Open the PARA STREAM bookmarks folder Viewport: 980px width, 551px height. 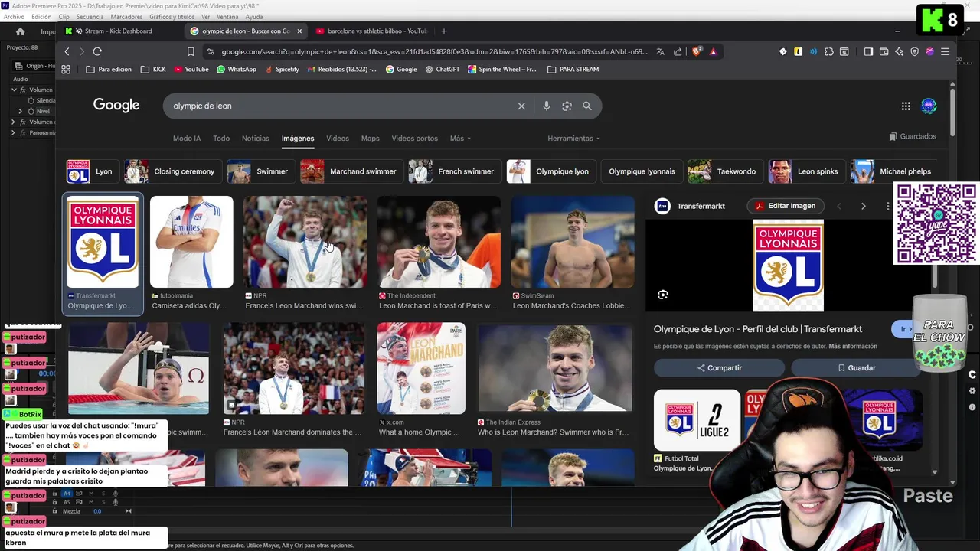click(x=573, y=69)
